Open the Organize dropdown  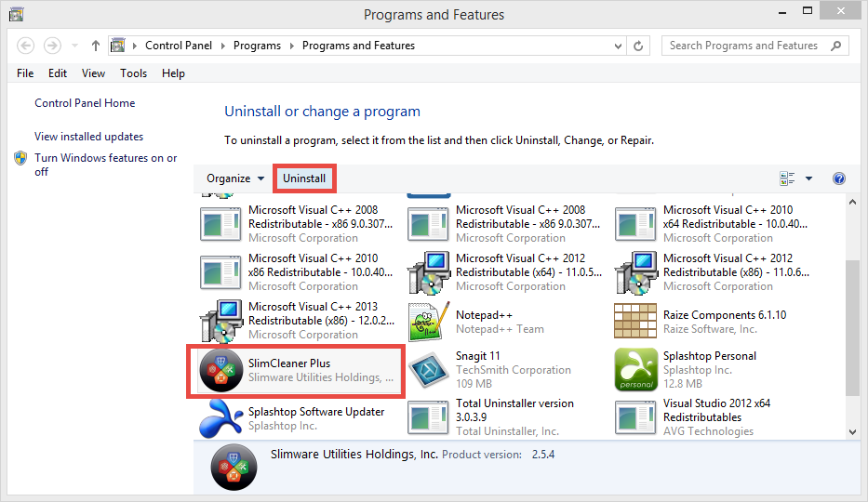(235, 178)
